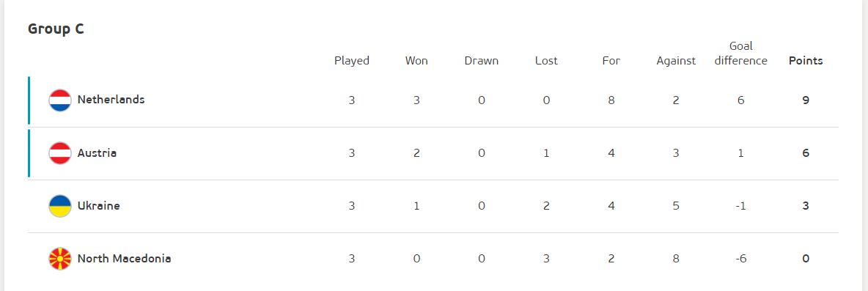Viewport: 868px width, 291px height.
Task: Click the Austria flag icon
Action: (x=60, y=153)
